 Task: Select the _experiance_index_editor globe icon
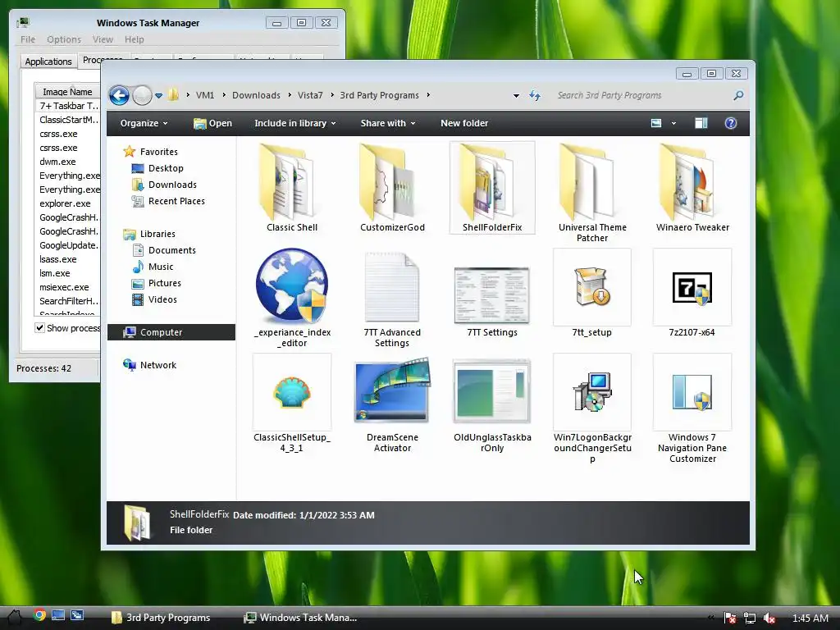[292, 285]
